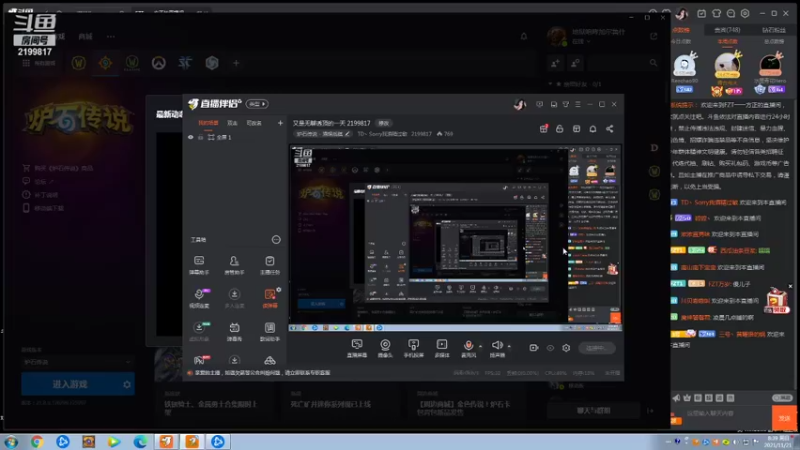Open the 房管助手 tool
Image resolution: width=800 pixels, height=450 pixels.
(x=234, y=265)
